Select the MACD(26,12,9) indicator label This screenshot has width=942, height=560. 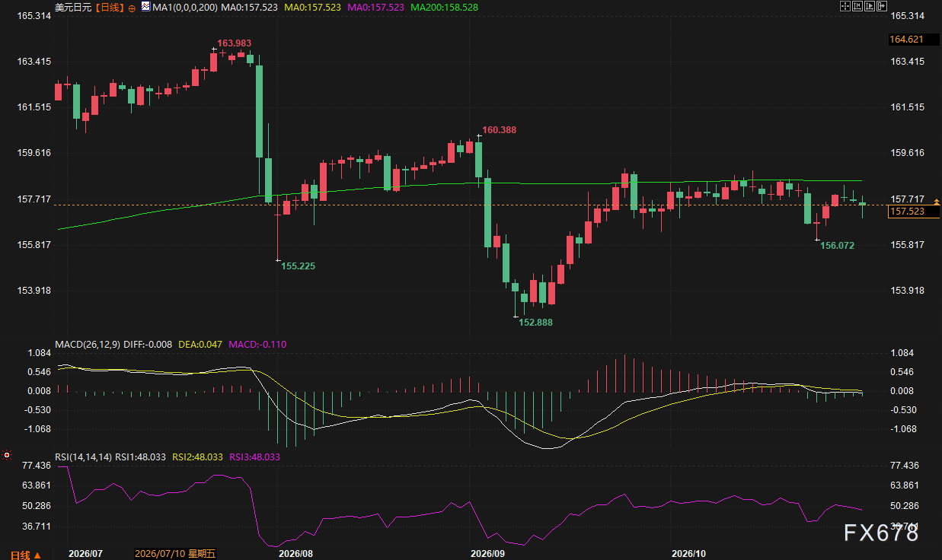pos(87,344)
